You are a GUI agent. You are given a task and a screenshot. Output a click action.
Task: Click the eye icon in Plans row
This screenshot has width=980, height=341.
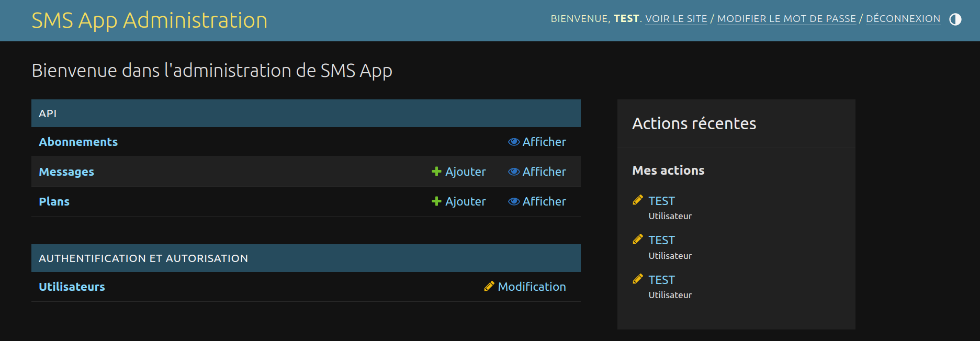click(514, 201)
